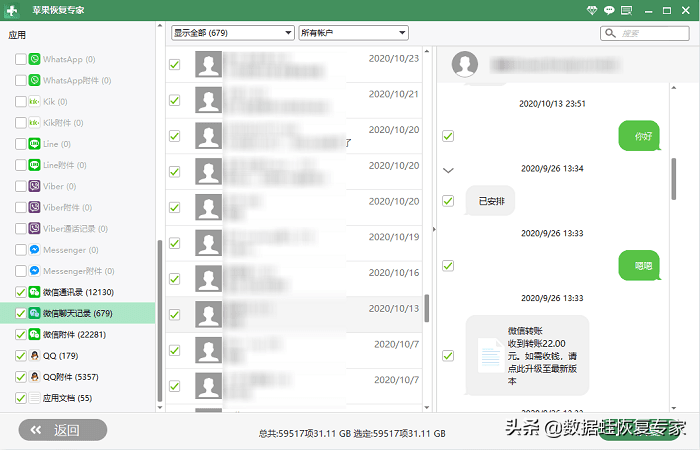Click the 应用文档 document icon

click(x=34, y=398)
